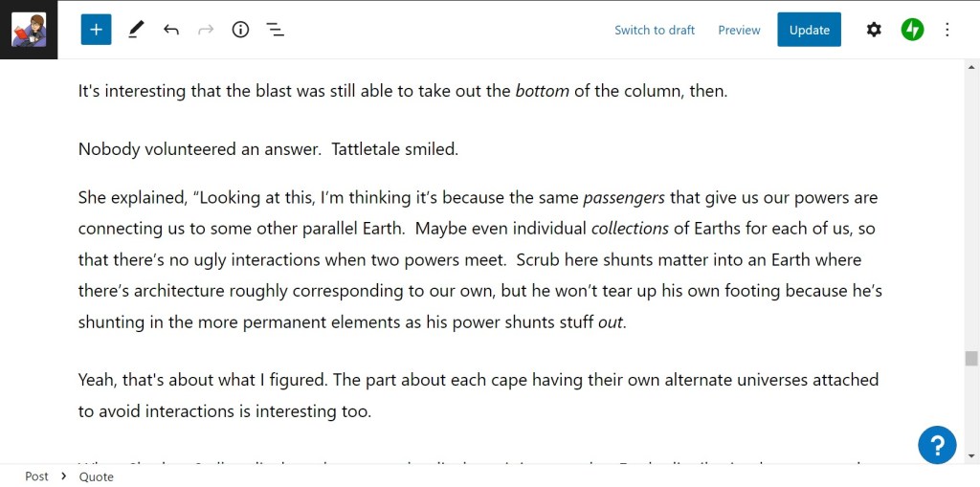
Task: Click the paragraph starting "Yeah, that's about"
Action: click(x=478, y=395)
